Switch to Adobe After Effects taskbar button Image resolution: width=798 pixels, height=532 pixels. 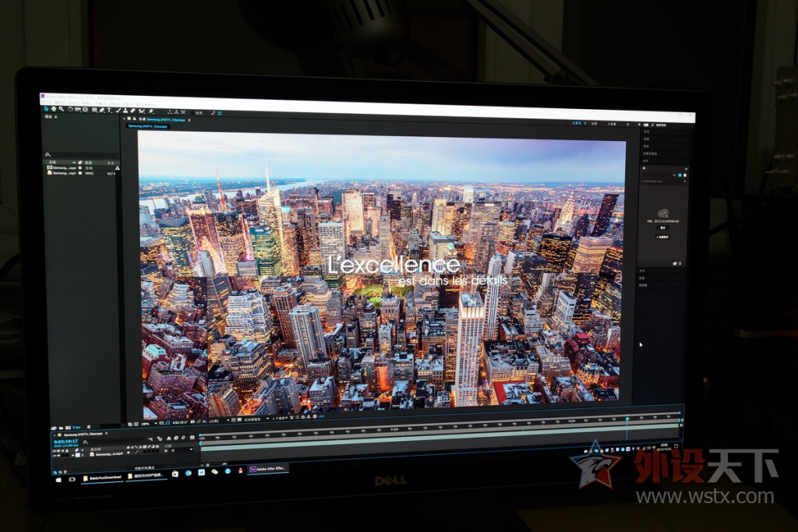[x=268, y=469]
